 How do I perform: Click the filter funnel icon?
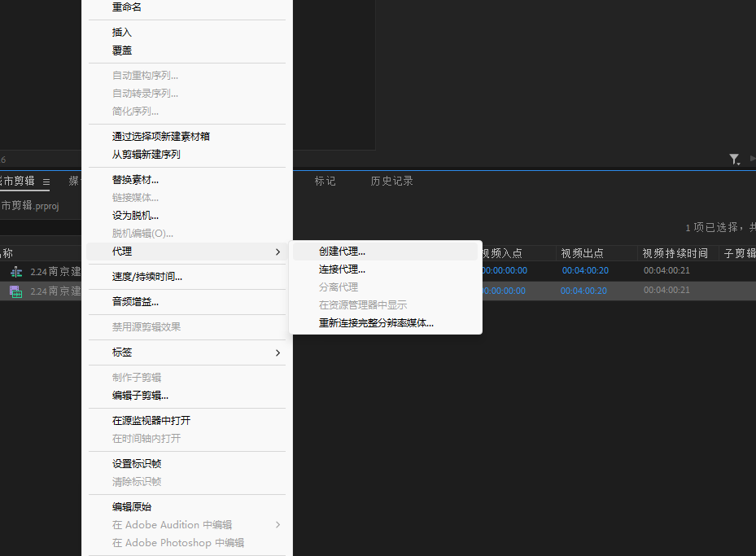tap(734, 159)
